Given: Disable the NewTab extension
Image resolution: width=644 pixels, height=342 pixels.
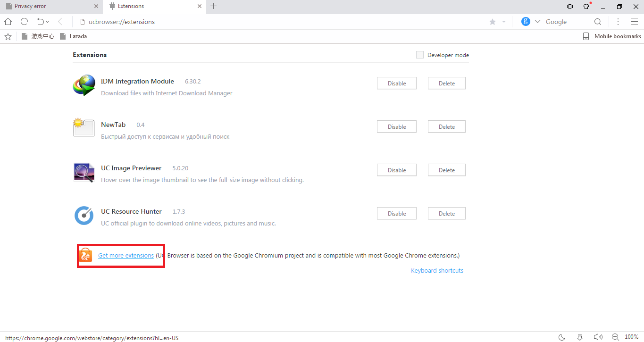Looking at the screenshot, I should coord(397,127).
